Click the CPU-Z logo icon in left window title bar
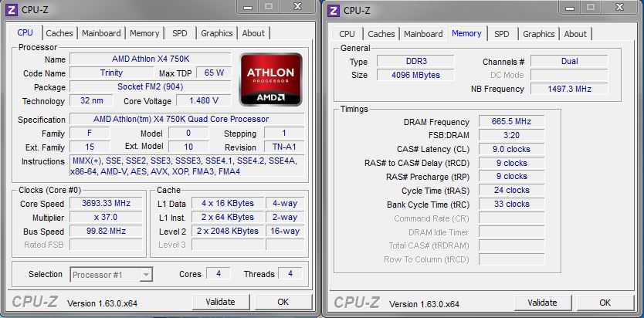 tap(11, 9)
